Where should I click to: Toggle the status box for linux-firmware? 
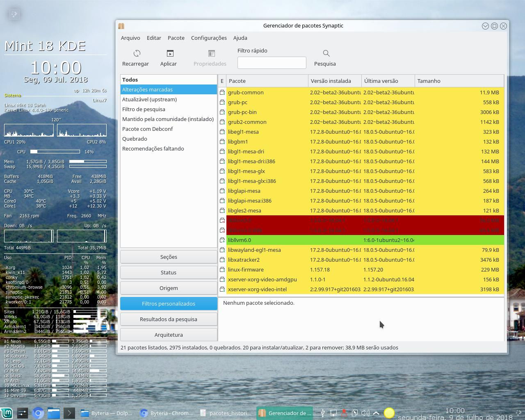(222, 269)
